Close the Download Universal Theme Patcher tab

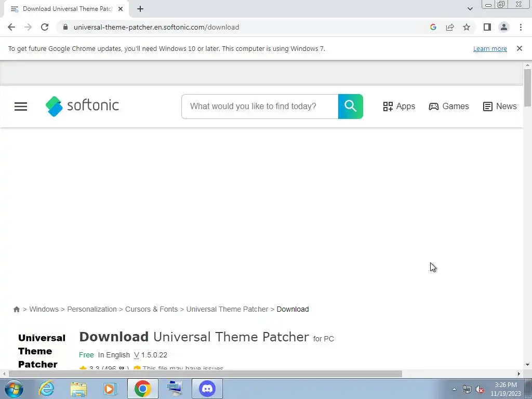pos(121,9)
